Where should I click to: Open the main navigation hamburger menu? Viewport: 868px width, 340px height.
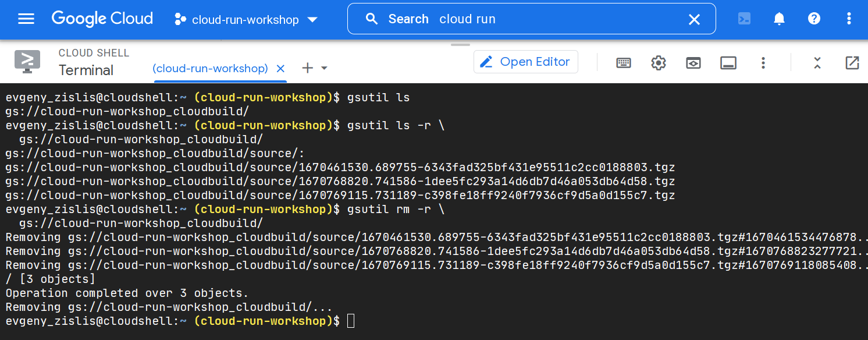tap(26, 19)
